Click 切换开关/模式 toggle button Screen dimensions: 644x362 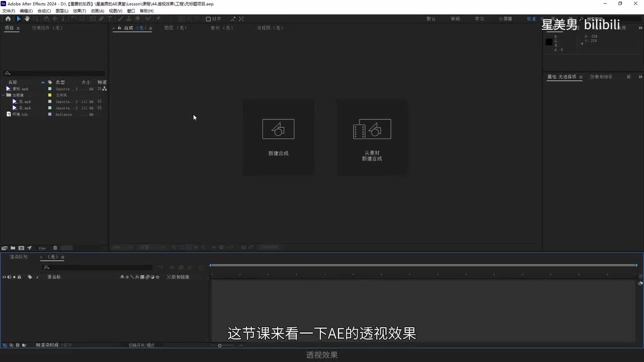(141, 345)
